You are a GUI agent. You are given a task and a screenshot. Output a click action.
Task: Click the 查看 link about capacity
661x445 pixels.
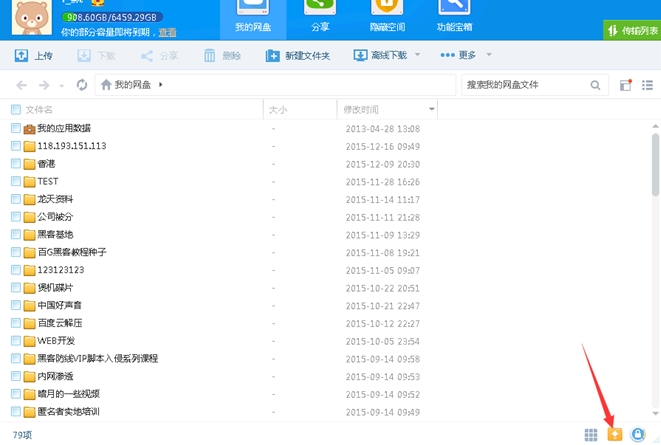coord(167,32)
